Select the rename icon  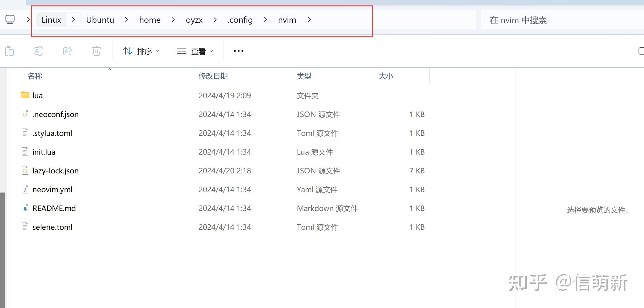(x=39, y=51)
